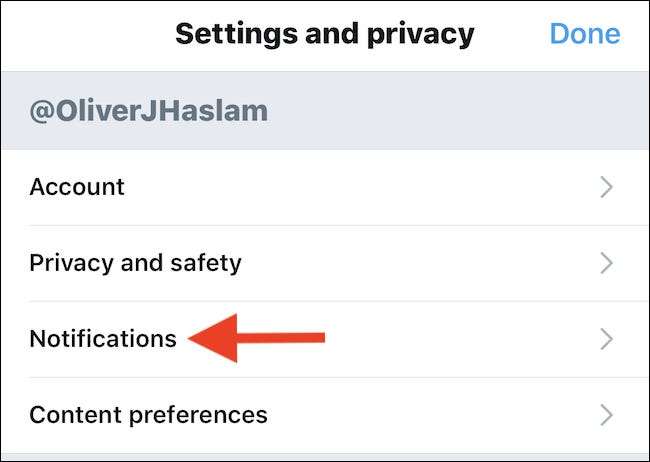Click blank space in Privacy and safety row
The height and width of the screenshot is (462, 650).
[420, 263]
